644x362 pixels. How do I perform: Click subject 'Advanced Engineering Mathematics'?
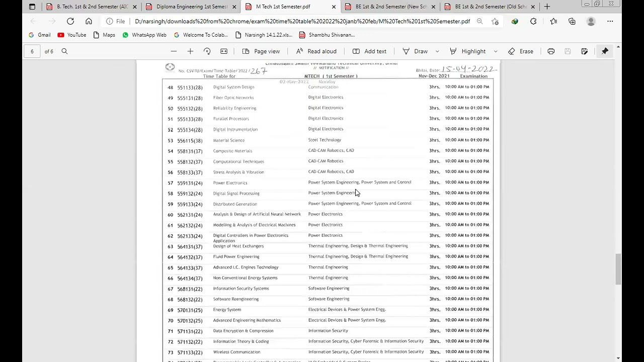(x=247, y=320)
